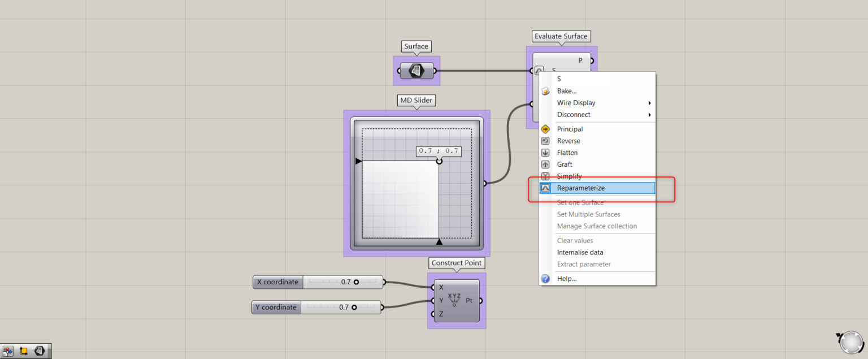
Task: Click the Simplify icon in the context menu
Action: coord(545,176)
